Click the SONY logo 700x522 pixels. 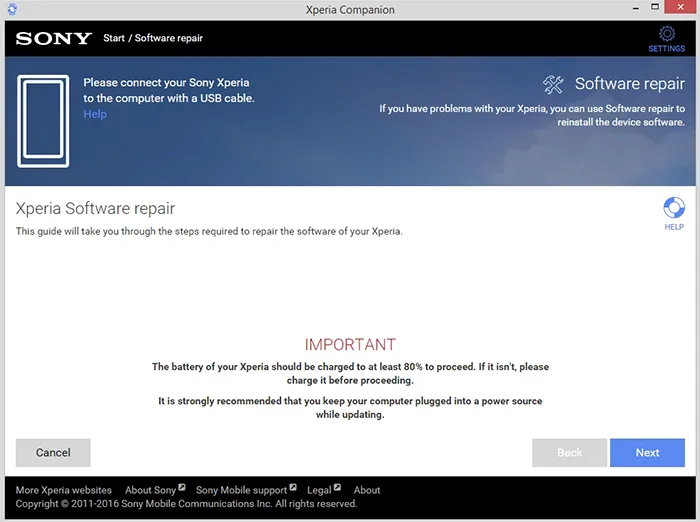pyautogui.click(x=54, y=38)
